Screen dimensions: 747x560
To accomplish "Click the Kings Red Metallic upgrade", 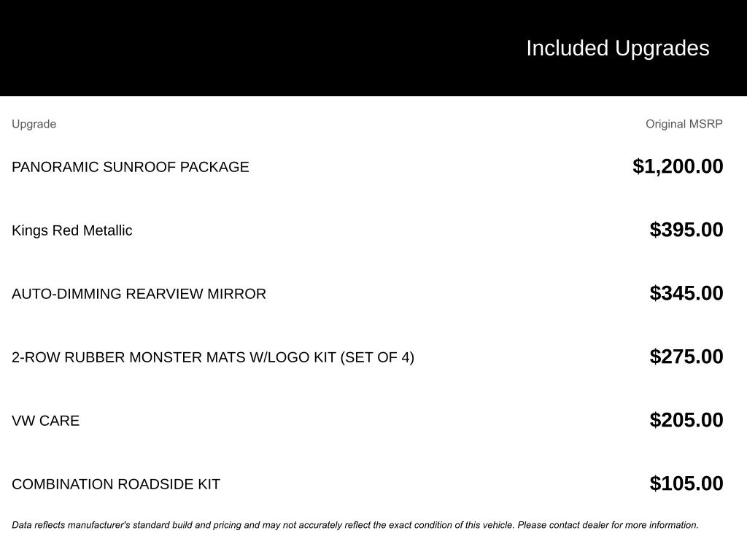I will click(71, 230).
